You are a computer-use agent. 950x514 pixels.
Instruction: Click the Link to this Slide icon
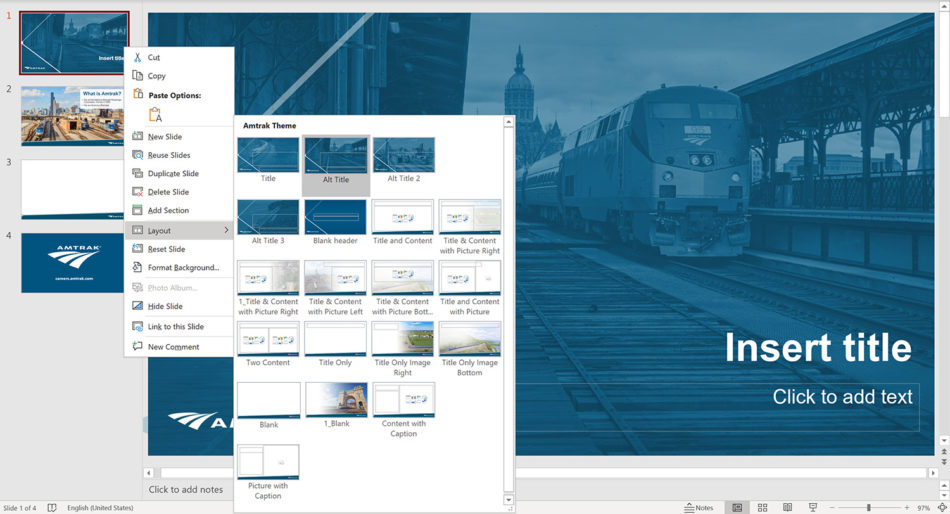point(138,326)
